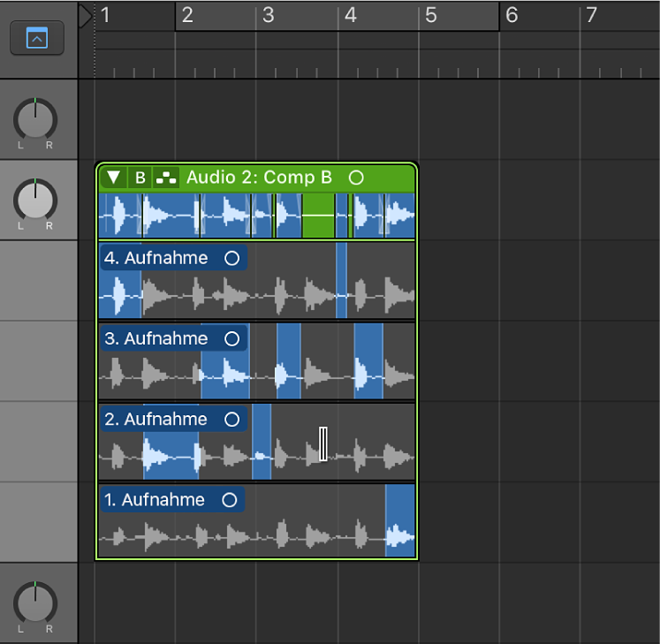The width and height of the screenshot is (660, 644).
Task: Open the comp B take selection menu
Action: [x=140, y=178]
